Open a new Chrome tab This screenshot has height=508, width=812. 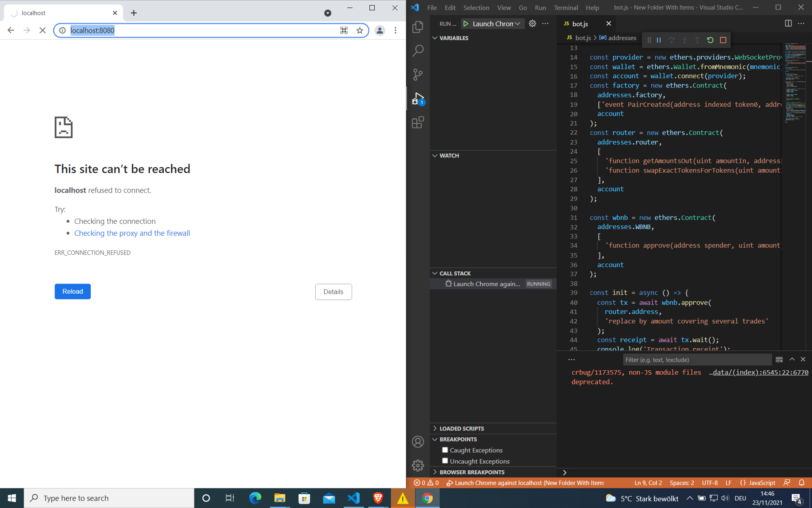tap(134, 13)
